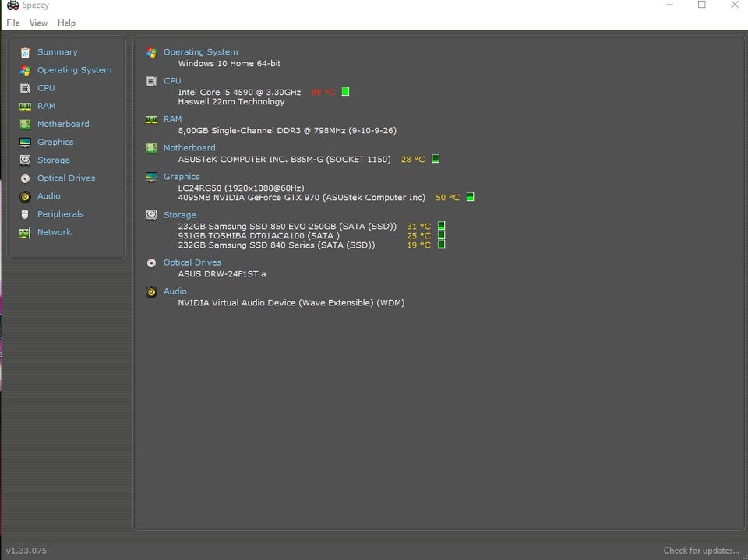Click the Optical Drives icon in summary panel

pos(151,262)
